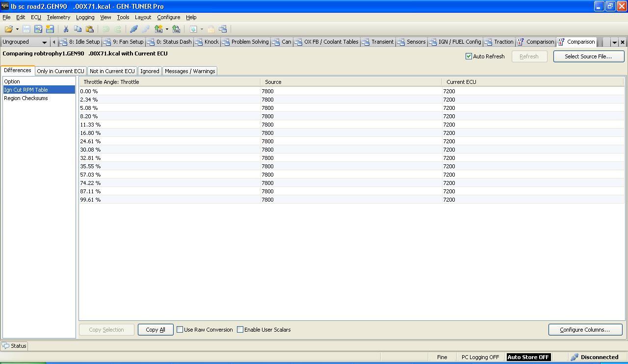Click the connect to ECU plug icon

click(133, 29)
